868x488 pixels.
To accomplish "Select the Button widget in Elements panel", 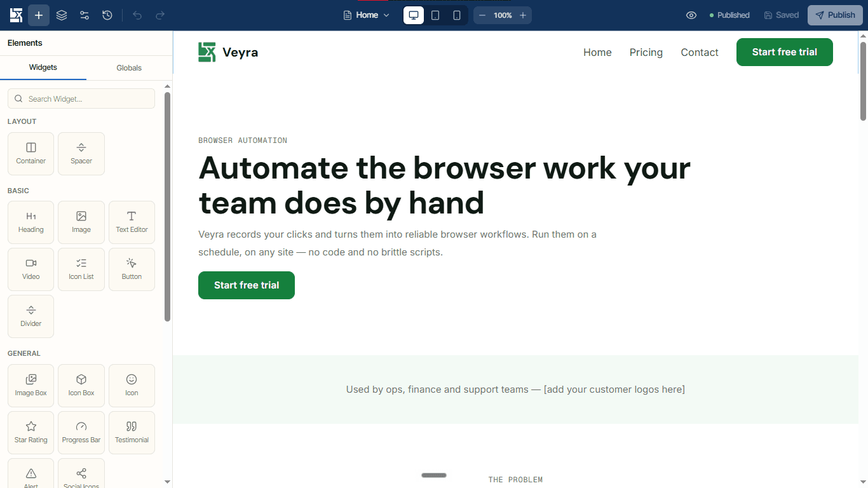I will pos(132,269).
